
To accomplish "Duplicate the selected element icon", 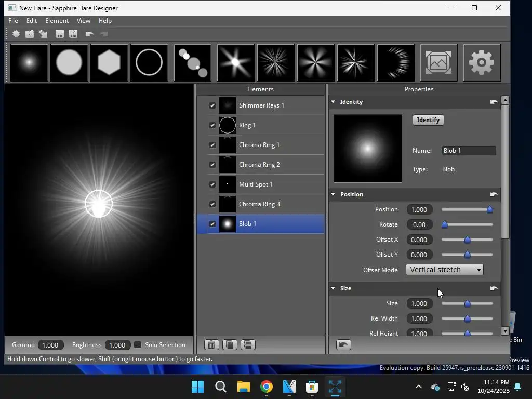I will [x=230, y=345].
